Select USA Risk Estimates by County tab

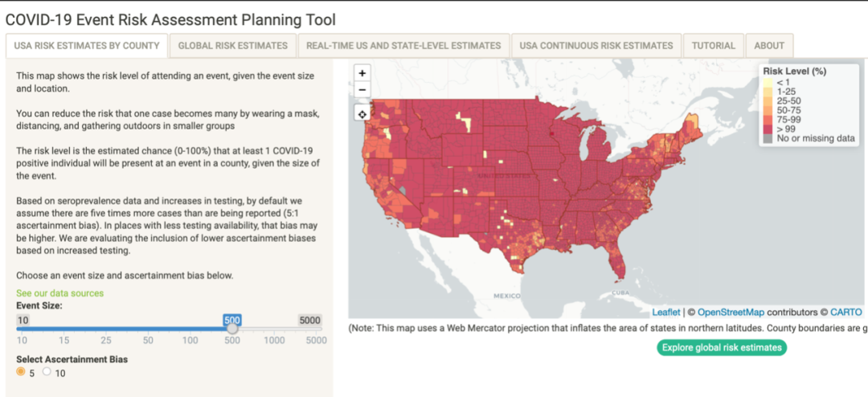pyautogui.click(x=88, y=46)
